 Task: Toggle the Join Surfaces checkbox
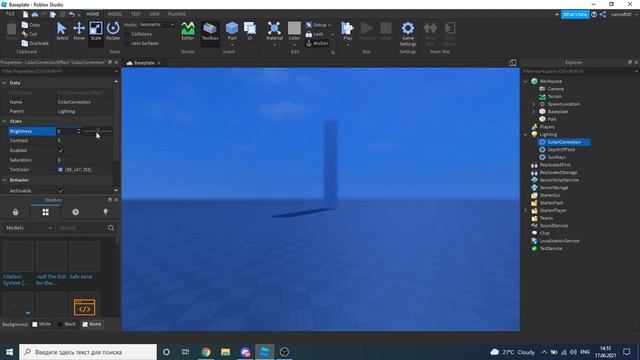coord(127,43)
